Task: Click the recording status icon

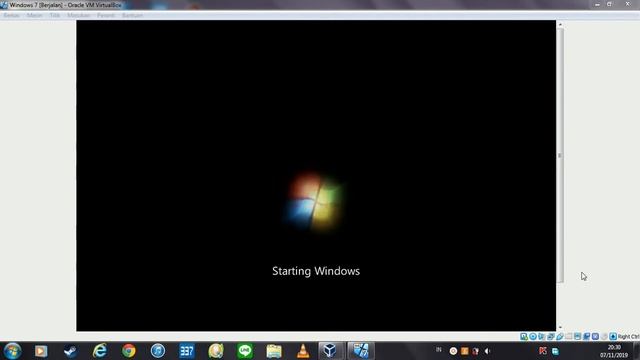Action: coord(587,336)
